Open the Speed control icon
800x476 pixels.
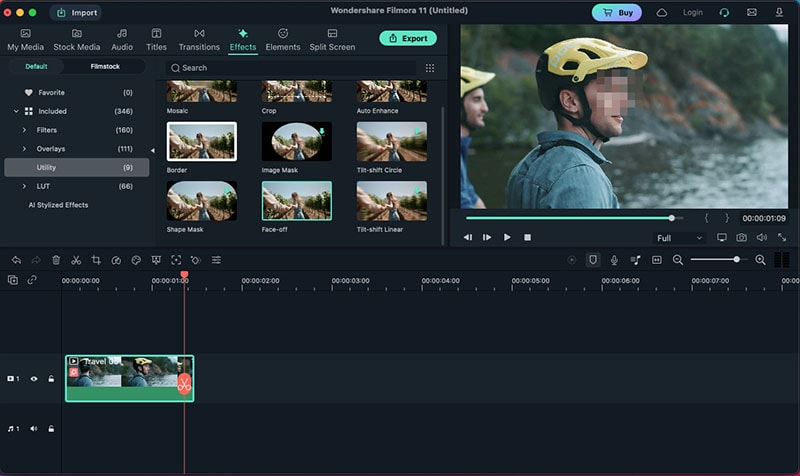pyautogui.click(x=116, y=260)
